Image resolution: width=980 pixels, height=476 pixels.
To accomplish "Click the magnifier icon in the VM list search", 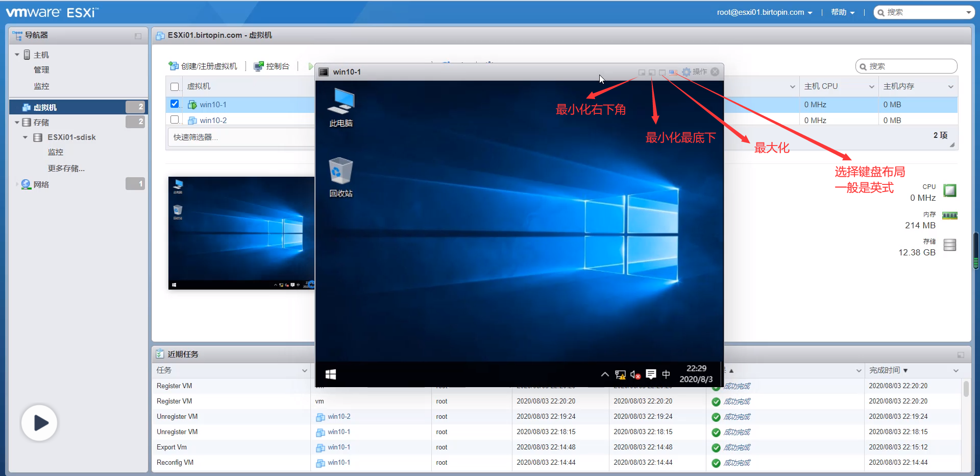I will click(863, 67).
